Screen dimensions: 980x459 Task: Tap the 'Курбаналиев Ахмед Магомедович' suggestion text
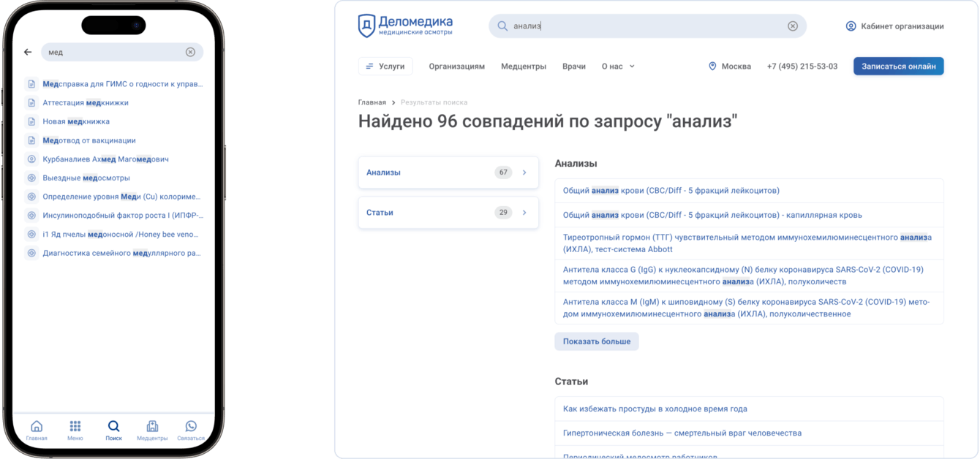(x=106, y=159)
